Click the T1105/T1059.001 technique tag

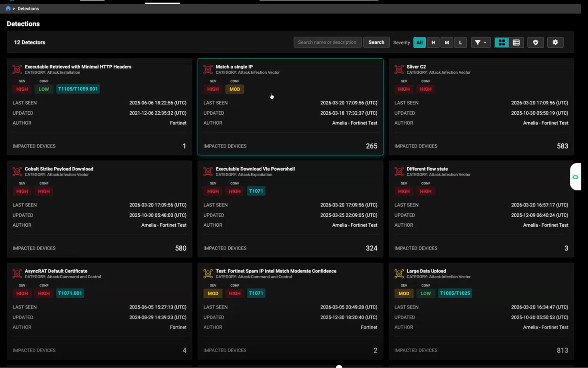tap(78, 89)
